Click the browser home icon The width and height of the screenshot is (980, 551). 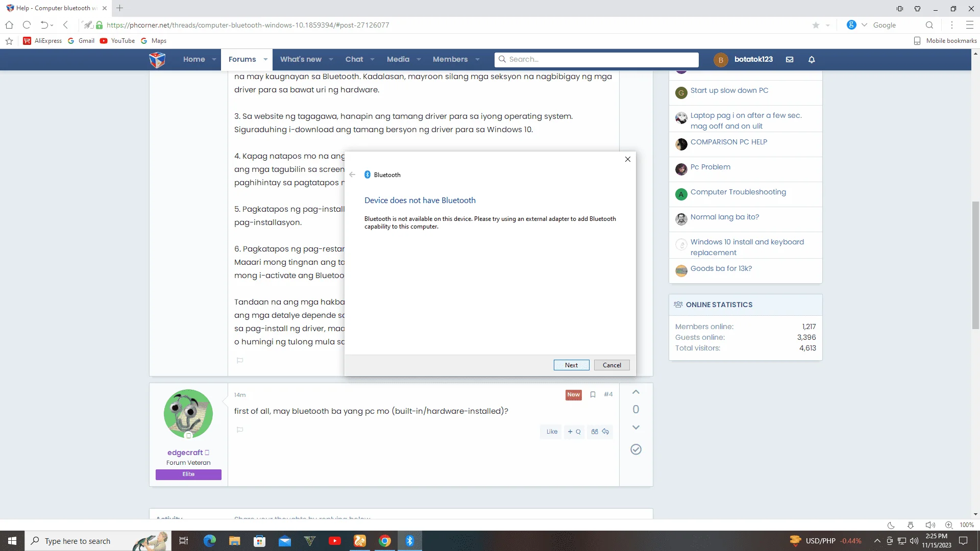tap(9, 25)
